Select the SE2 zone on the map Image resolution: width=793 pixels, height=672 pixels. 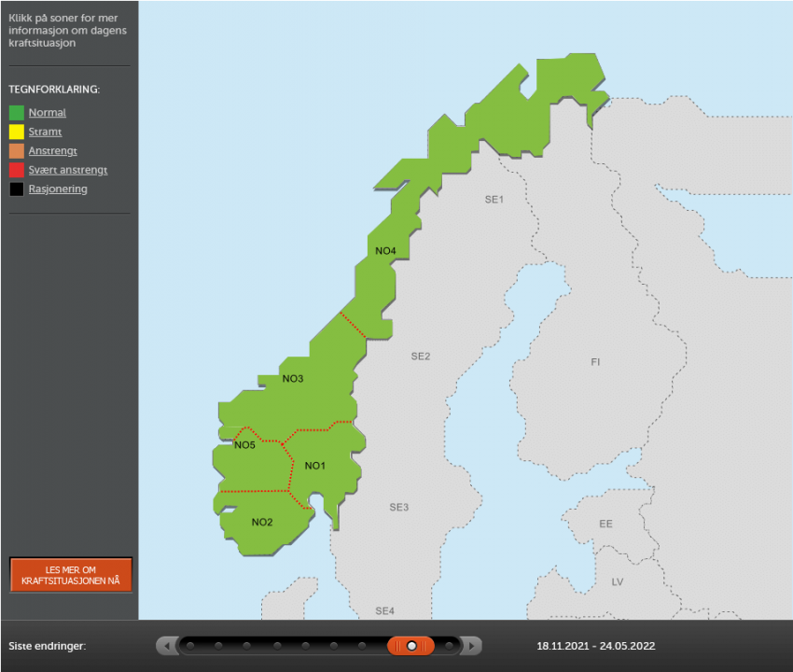[420, 356]
